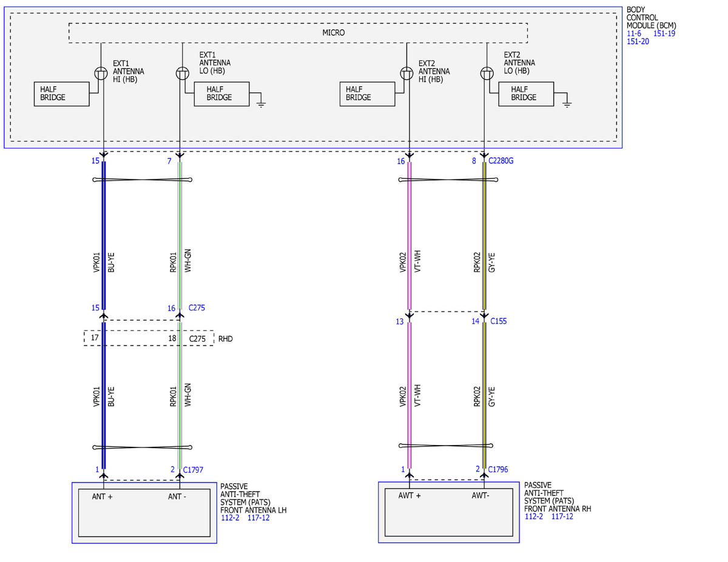Follow the 151-19 page reference link

point(664,33)
